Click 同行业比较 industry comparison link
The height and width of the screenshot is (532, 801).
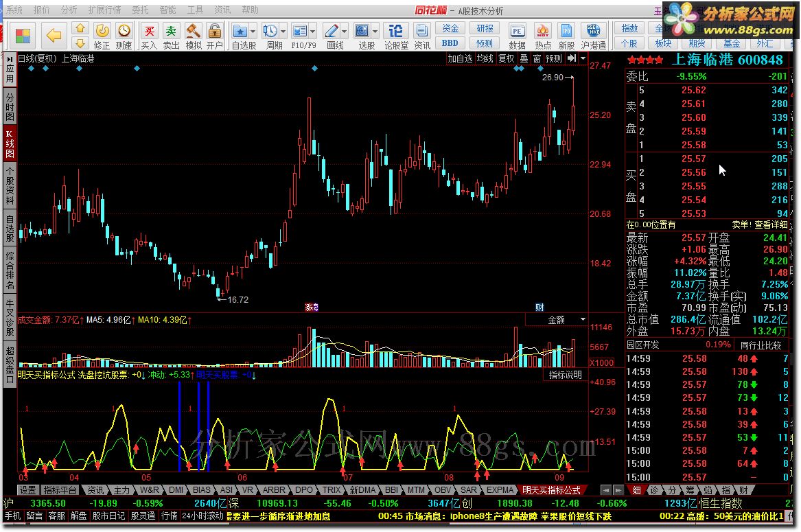761,345
